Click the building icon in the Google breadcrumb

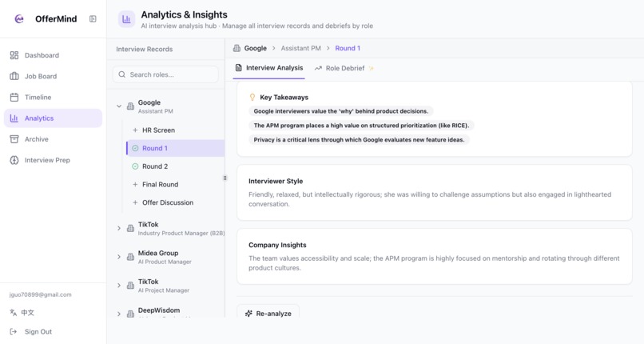pyautogui.click(x=237, y=48)
